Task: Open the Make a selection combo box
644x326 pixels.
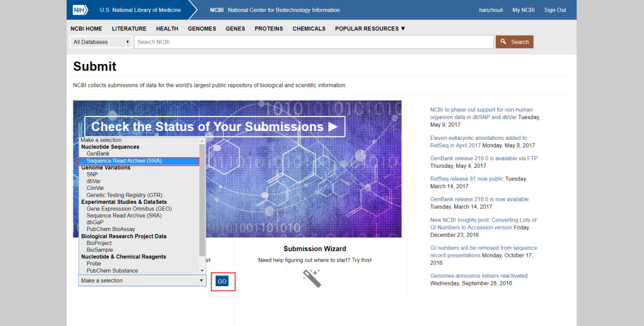Action: 142,280
